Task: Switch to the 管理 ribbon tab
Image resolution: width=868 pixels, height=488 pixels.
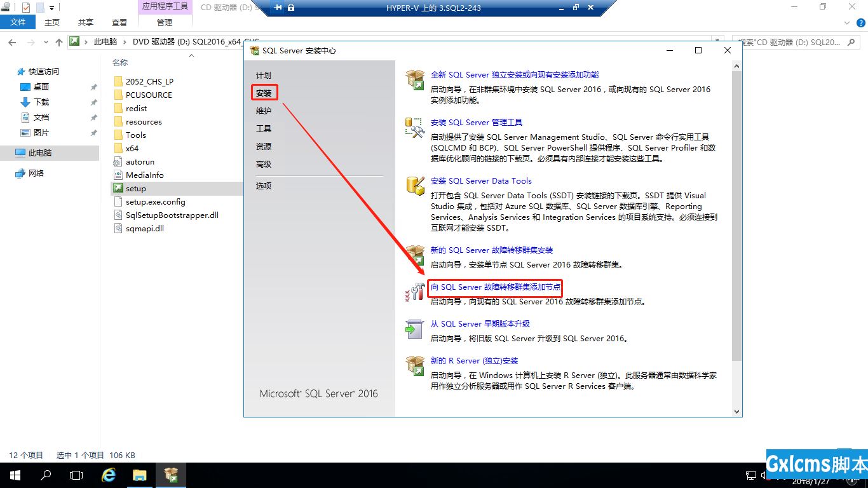Action: point(165,22)
